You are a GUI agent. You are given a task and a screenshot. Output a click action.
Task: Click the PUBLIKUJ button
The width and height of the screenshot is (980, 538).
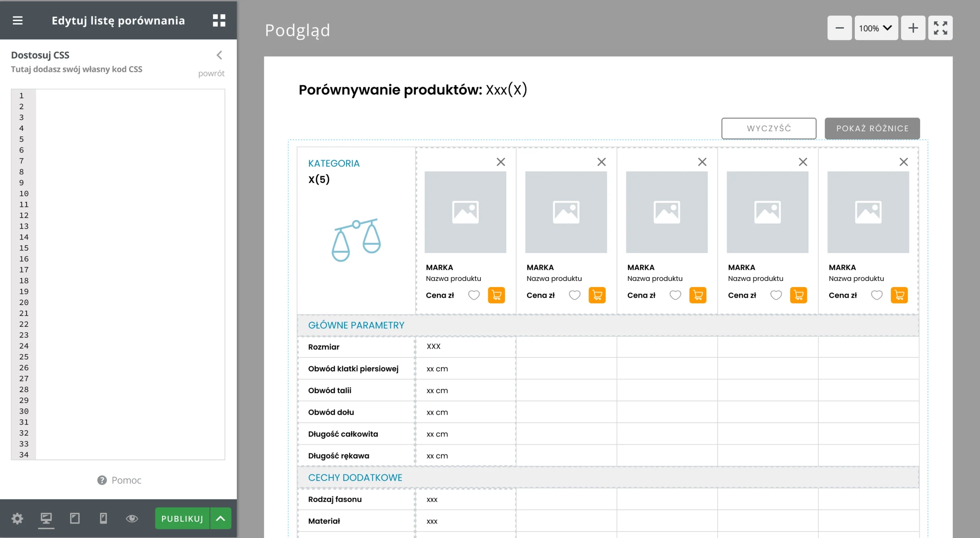tap(182, 518)
